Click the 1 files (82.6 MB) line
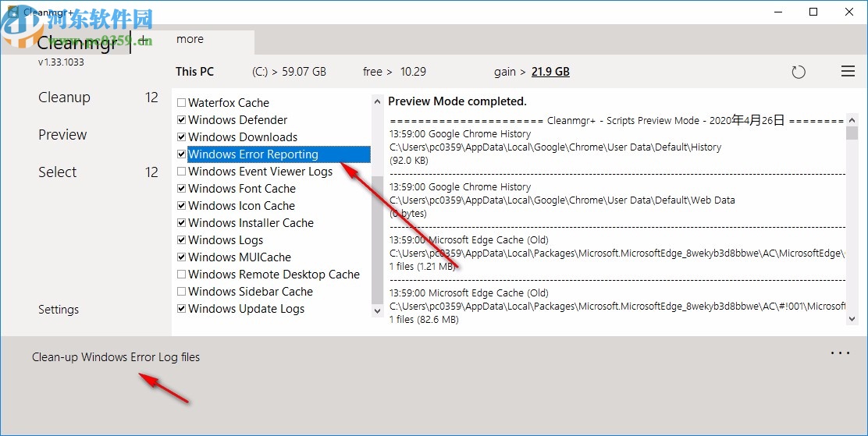Screen dimensions: 868x436 click(424, 320)
